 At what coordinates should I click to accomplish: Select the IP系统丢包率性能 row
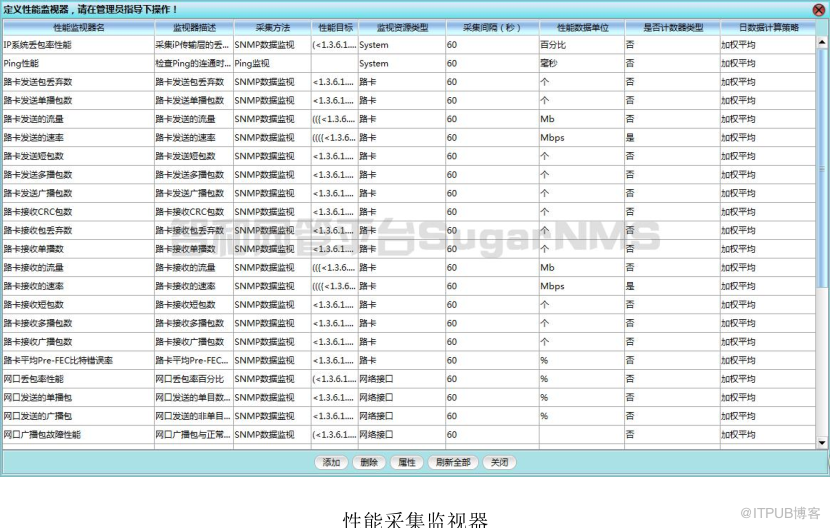coord(409,45)
